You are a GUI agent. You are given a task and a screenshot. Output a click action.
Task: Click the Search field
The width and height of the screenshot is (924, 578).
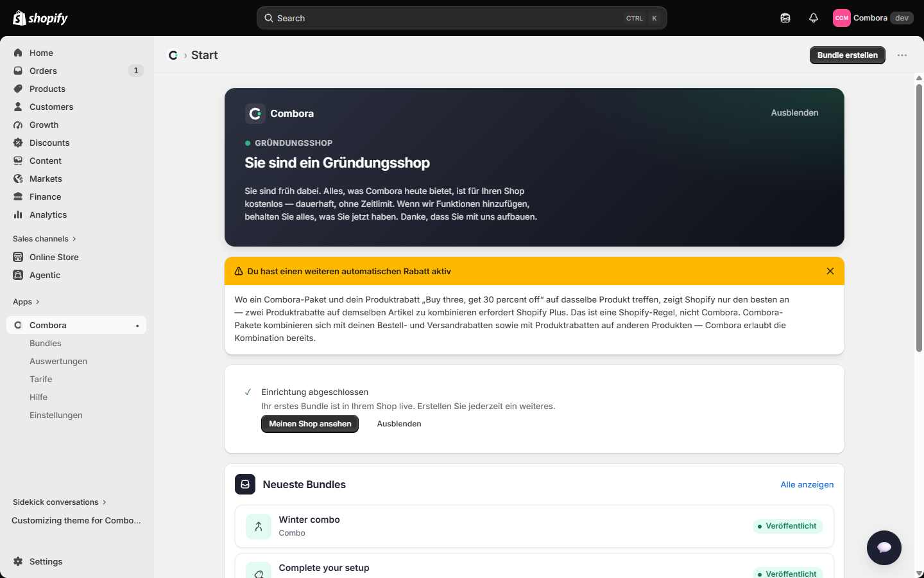pos(462,18)
